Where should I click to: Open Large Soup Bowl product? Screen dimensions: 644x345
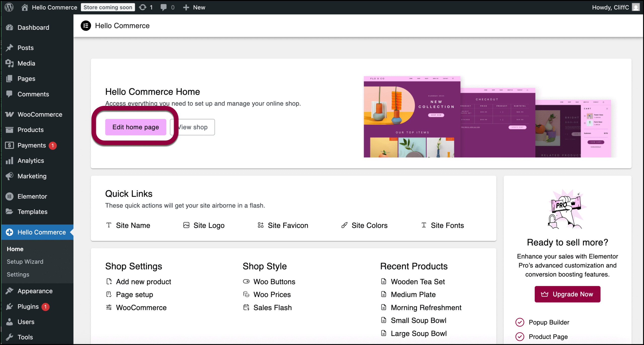414,333
